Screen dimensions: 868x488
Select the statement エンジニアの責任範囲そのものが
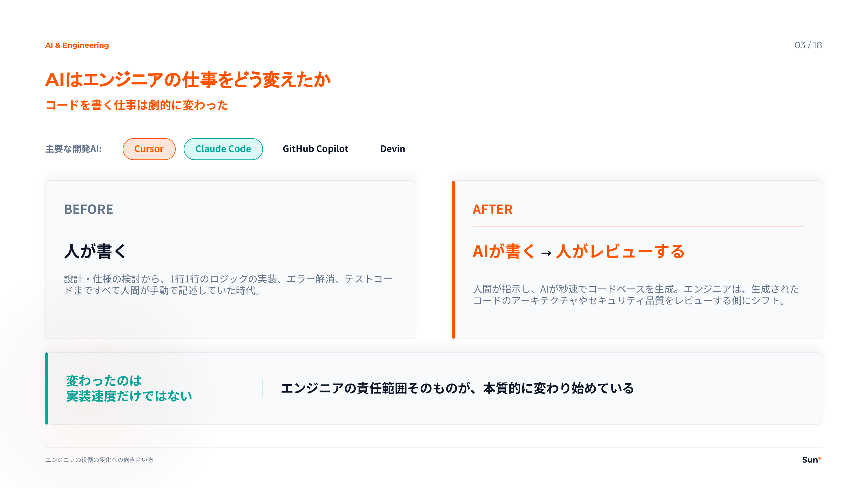(458, 388)
